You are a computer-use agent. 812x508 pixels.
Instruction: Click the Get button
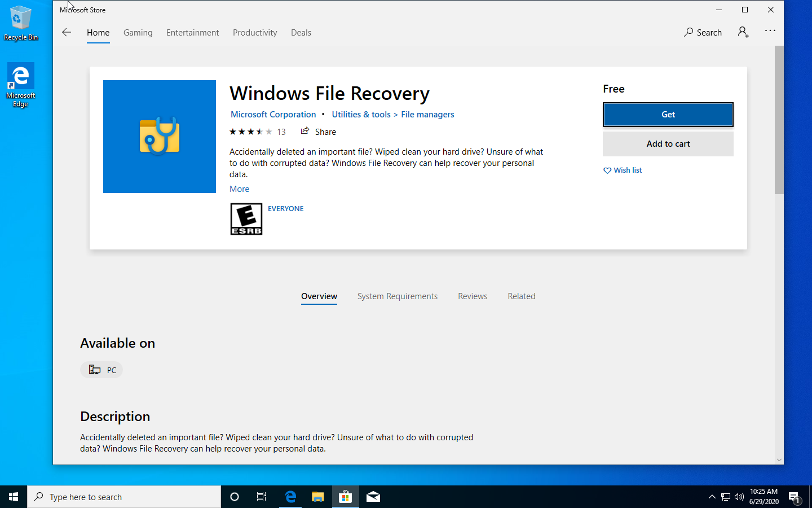[x=668, y=114]
